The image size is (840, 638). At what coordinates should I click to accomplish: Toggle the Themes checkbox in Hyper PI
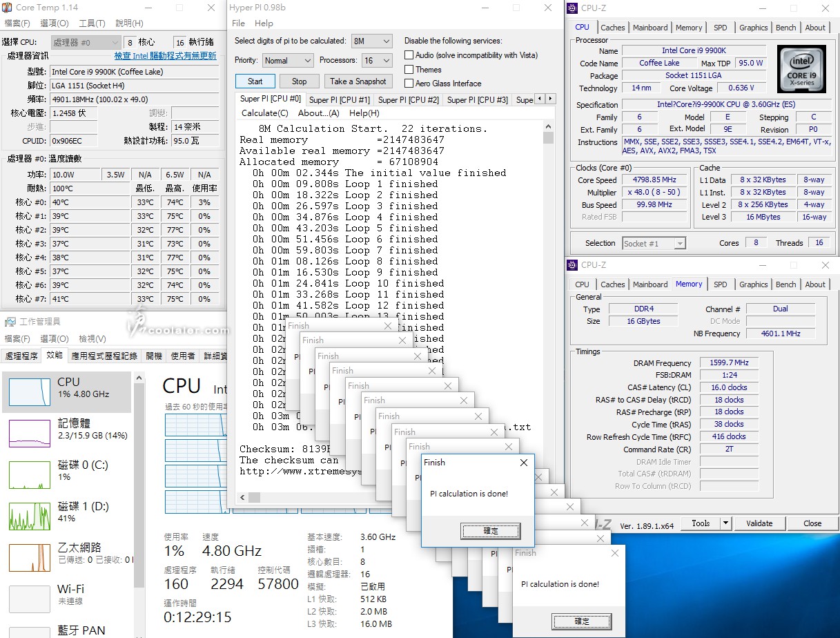pyautogui.click(x=409, y=69)
